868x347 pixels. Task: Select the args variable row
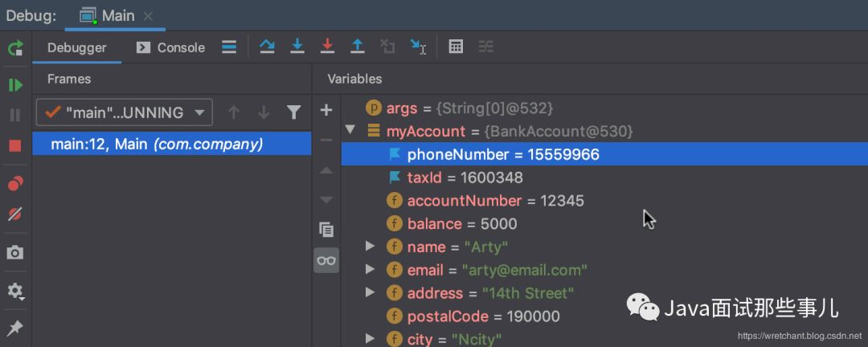[x=604, y=108]
